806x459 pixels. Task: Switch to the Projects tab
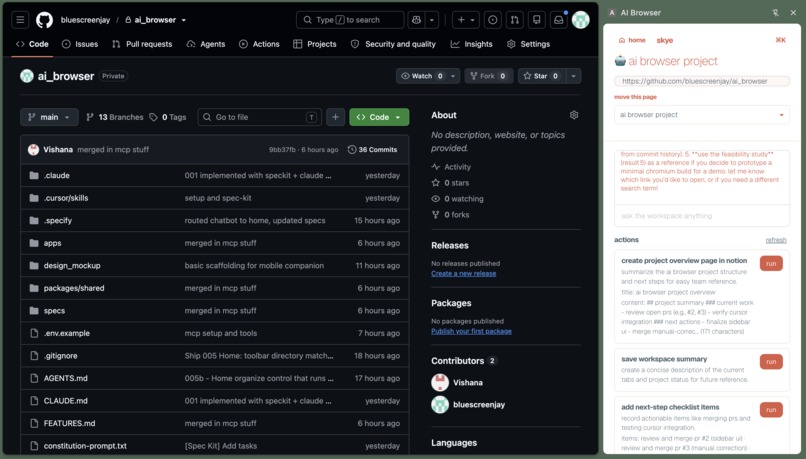click(x=315, y=44)
